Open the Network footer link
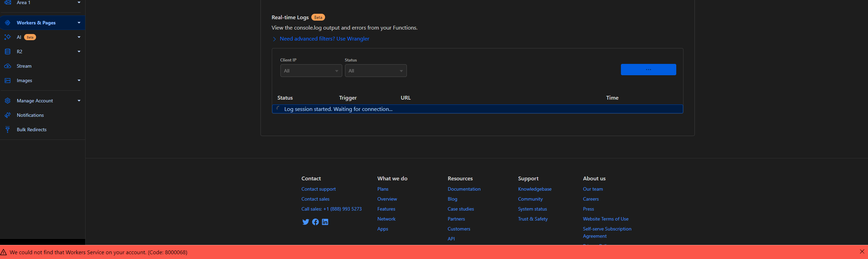The image size is (868, 259). (386, 219)
